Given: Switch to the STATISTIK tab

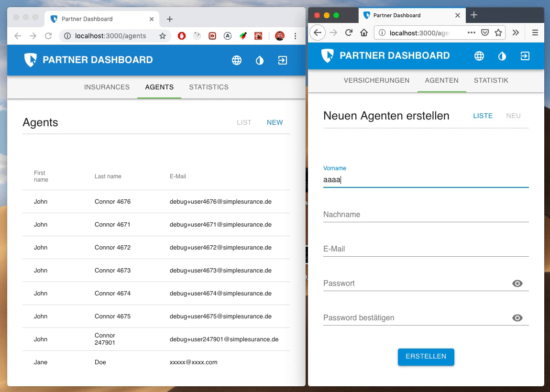Looking at the screenshot, I should click(491, 80).
